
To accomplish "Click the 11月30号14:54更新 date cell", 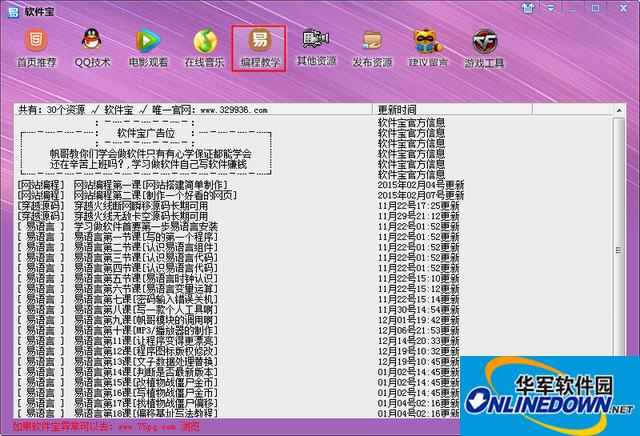I will [x=418, y=309].
